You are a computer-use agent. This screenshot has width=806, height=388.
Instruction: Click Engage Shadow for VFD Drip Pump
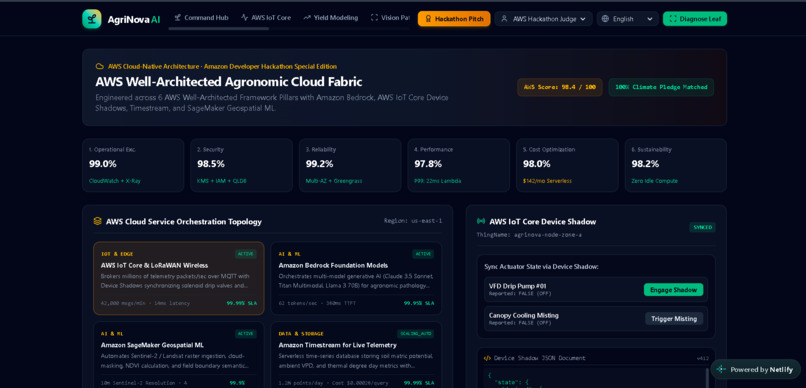coord(673,290)
